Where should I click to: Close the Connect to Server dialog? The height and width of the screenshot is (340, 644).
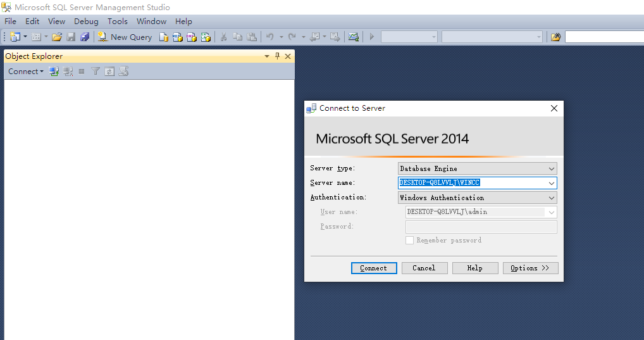pos(554,108)
